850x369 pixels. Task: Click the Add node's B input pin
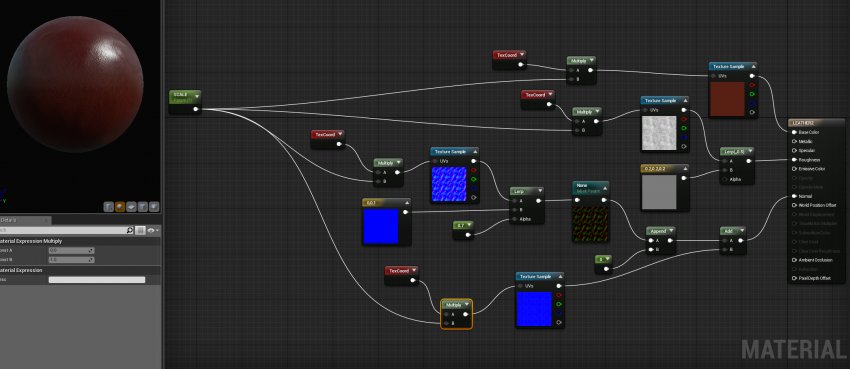724,250
